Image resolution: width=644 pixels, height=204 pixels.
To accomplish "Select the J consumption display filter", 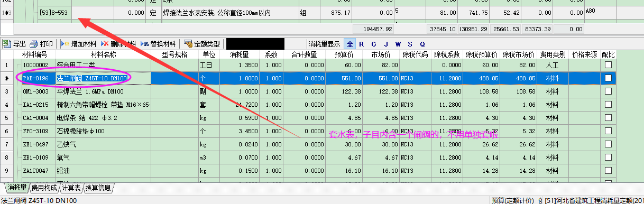I will (x=386, y=44).
